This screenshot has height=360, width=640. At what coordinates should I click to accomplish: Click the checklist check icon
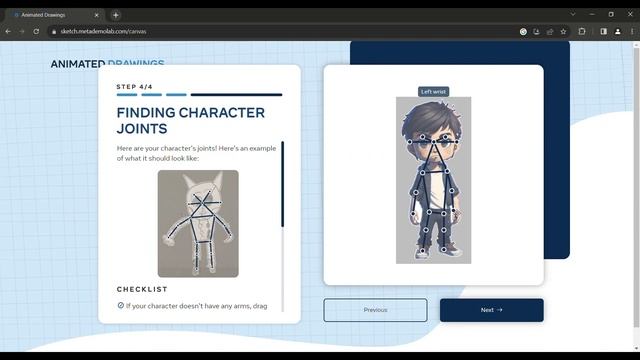[120, 305]
